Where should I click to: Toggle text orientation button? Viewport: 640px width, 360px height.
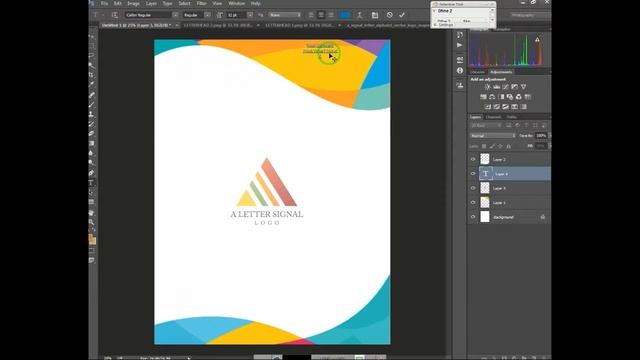point(115,15)
